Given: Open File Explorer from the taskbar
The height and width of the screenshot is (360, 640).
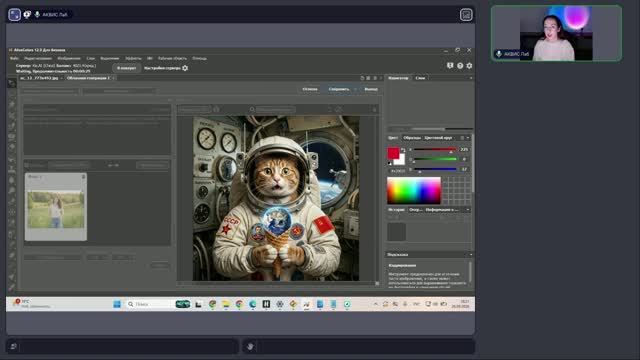Looking at the screenshot, I should 226,304.
